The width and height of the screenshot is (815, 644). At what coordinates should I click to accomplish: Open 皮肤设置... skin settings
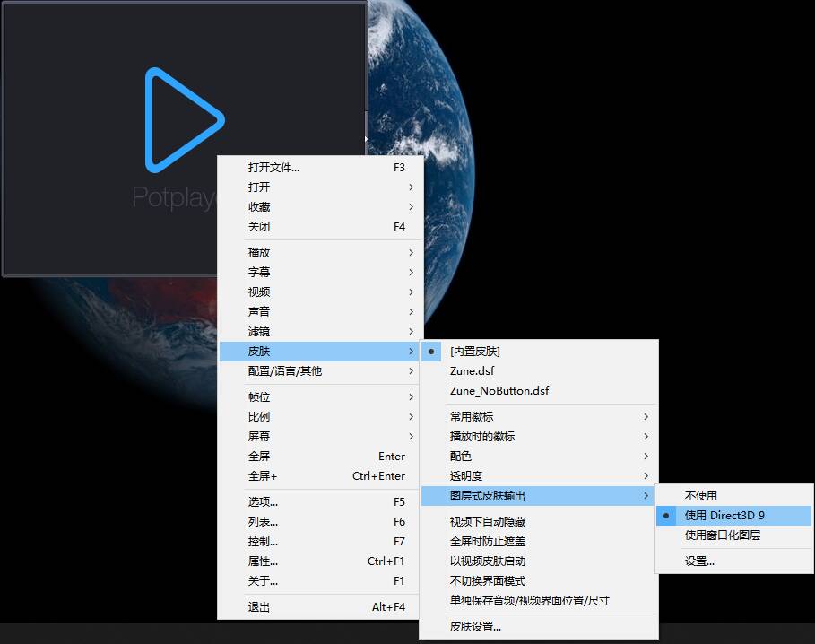475,627
